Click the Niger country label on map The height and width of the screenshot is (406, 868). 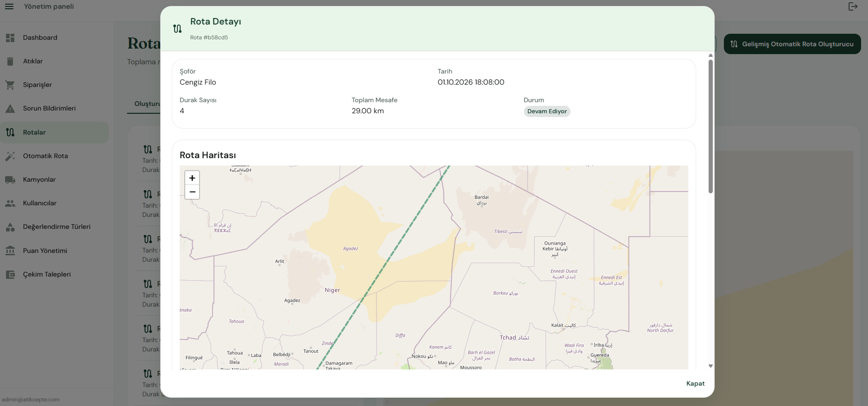pyautogui.click(x=332, y=290)
